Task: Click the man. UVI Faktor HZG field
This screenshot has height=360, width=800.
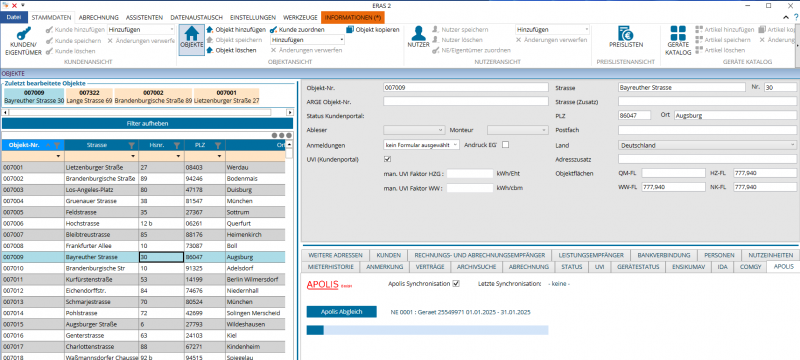Action: pyautogui.click(x=470, y=174)
